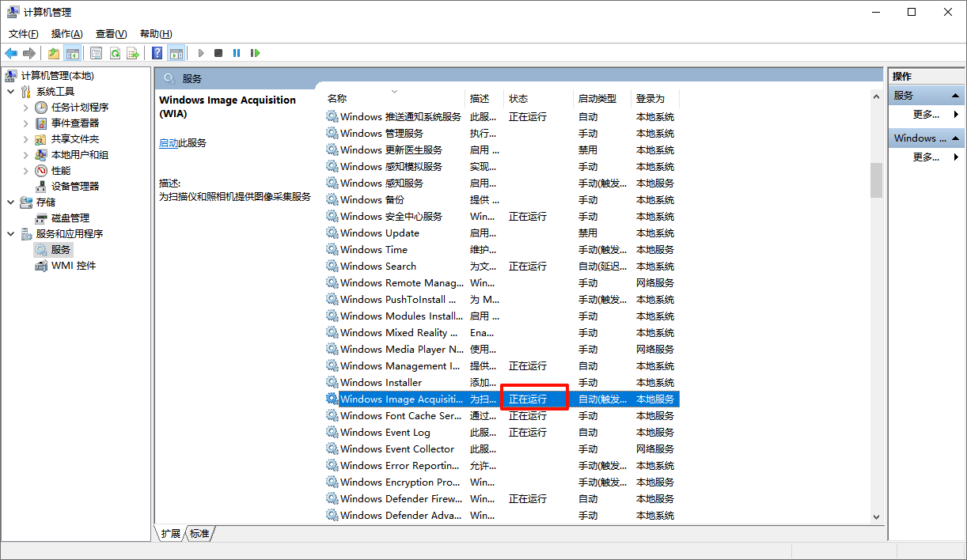The image size is (967, 560).
Task: Open Properties via the toolbar icon
Action: pos(97,53)
